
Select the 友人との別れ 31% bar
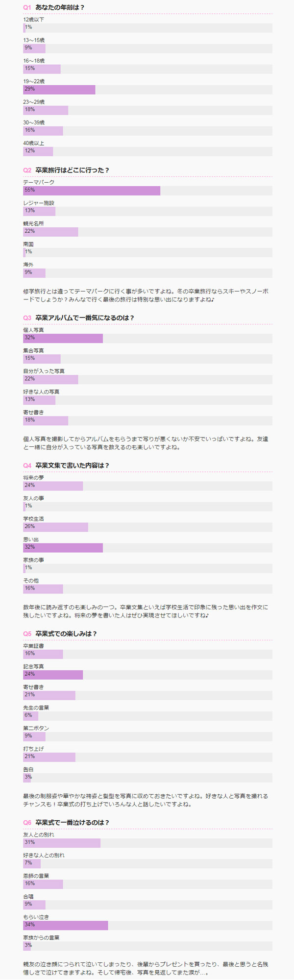[x=61, y=842]
